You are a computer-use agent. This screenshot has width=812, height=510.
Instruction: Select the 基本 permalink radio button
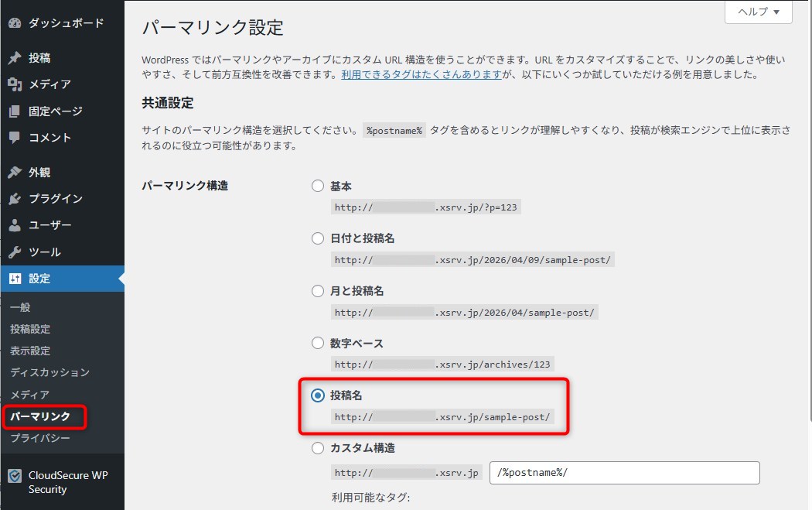pos(317,186)
